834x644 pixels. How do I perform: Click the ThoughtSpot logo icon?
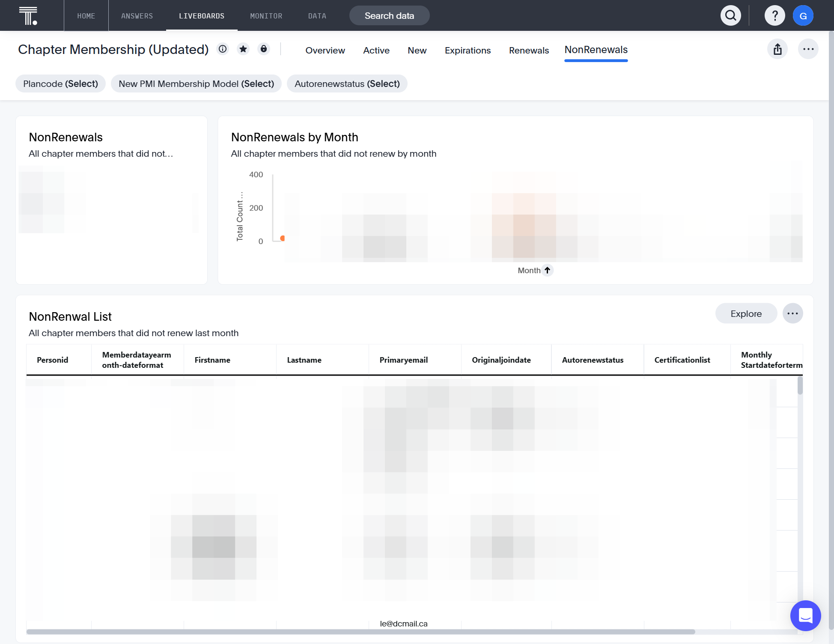pyautogui.click(x=28, y=16)
